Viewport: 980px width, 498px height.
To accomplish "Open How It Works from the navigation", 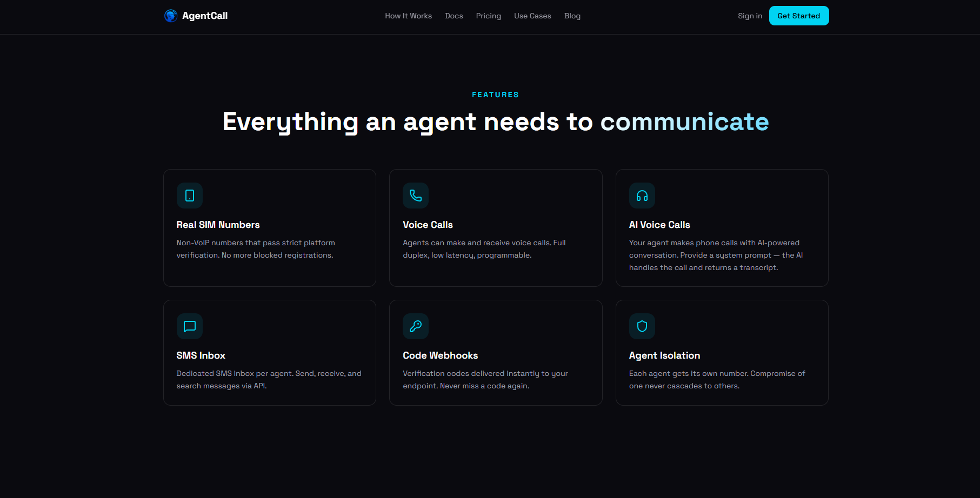I will (408, 16).
